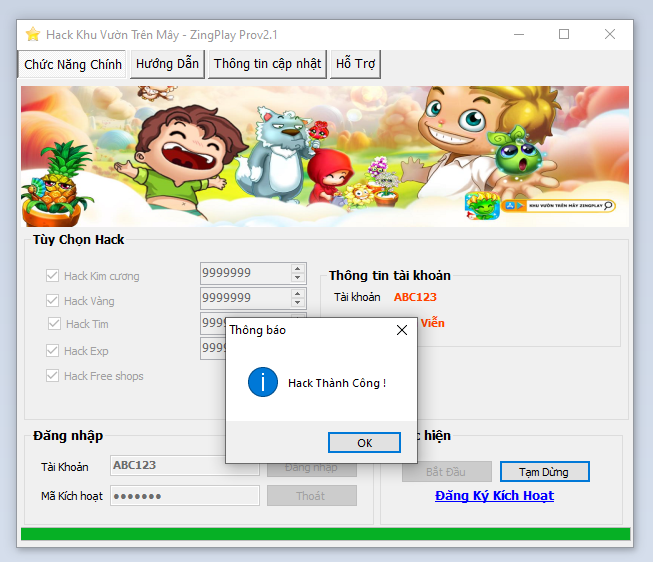
Task: Confirm the dialog with OK button
Action: pos(364,443)
